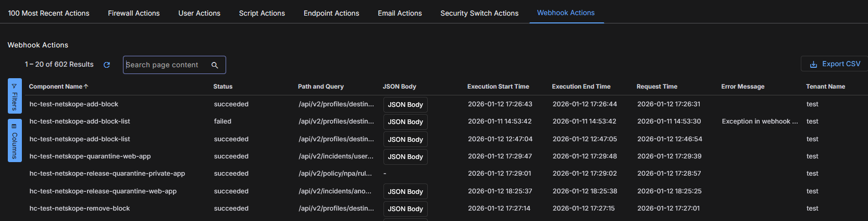Open JSON Body for hc-test-netskope-remove-block

click(x=405, y=209)
